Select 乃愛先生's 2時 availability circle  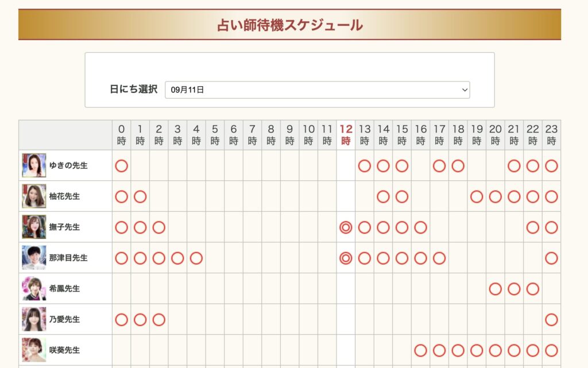tap(159, 320)
